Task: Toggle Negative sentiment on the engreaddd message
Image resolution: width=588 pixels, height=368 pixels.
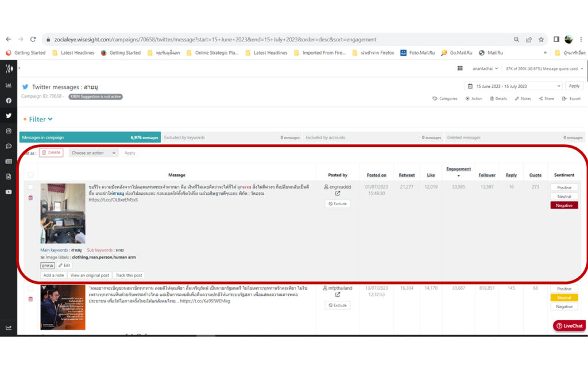Action: (564, 205)
